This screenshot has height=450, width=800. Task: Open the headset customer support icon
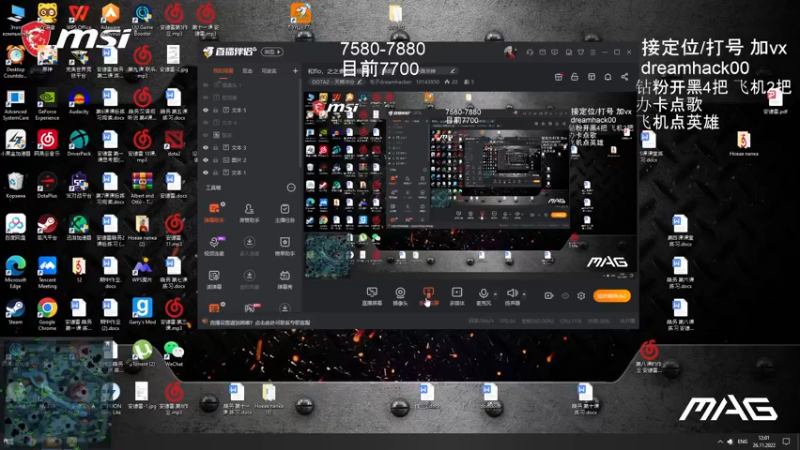tap(530, 52)
